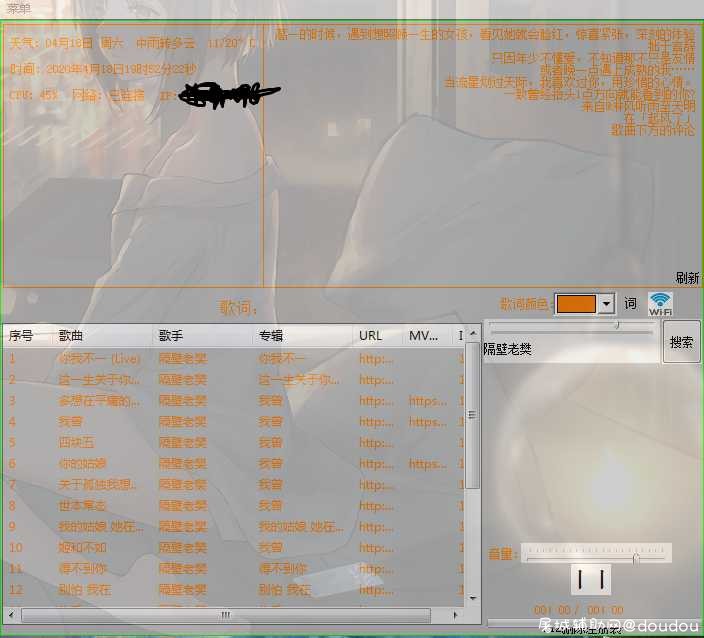The height and width of the screenshot is (638, 704).
Task: Click the horizontal scrollbar thumb under song list
Action: (226, 615)
